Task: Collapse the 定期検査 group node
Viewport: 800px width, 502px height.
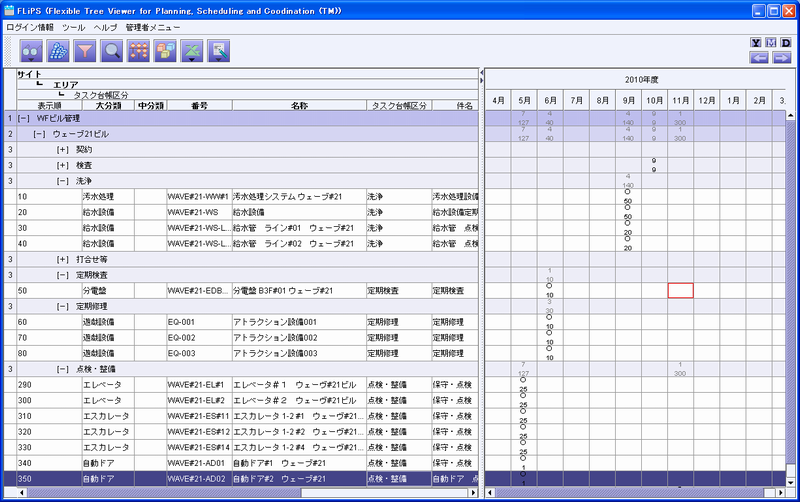Action: [63, 275]
